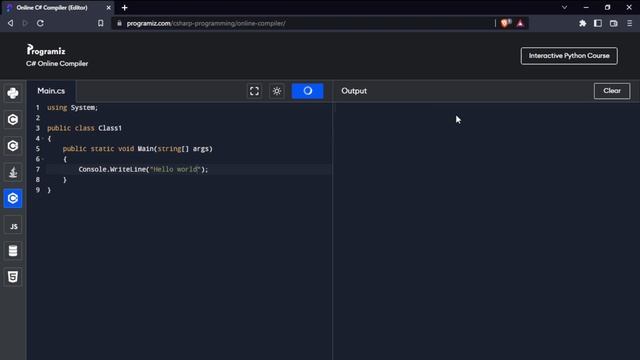Open the Interactive Python Course link
The width and height of the screenshot is (640, 360).
tap(569, 56)
